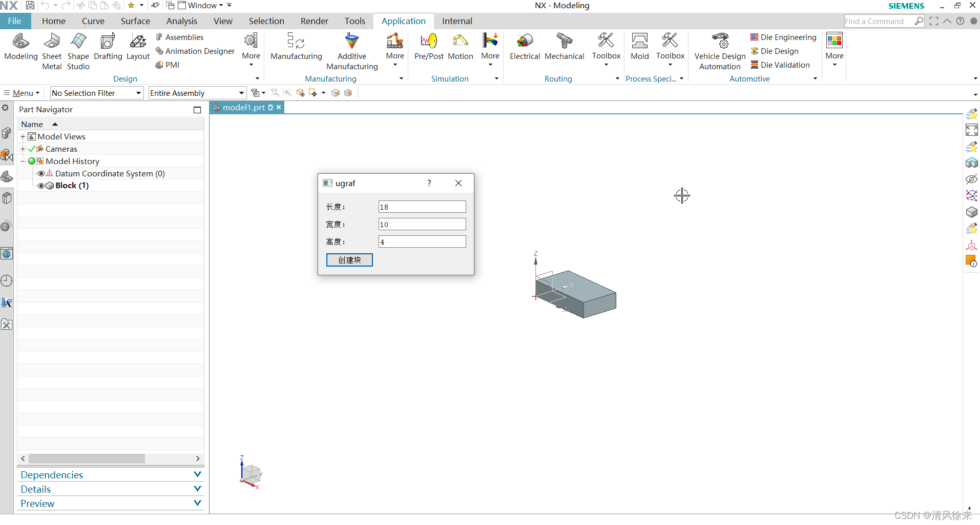Expand the Cameras tree node

coord(23,149)
